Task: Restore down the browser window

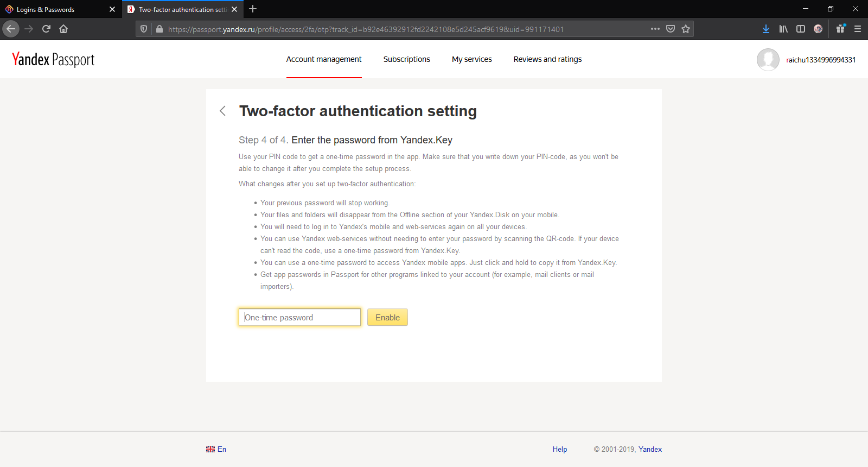Action: coord(831,9)
